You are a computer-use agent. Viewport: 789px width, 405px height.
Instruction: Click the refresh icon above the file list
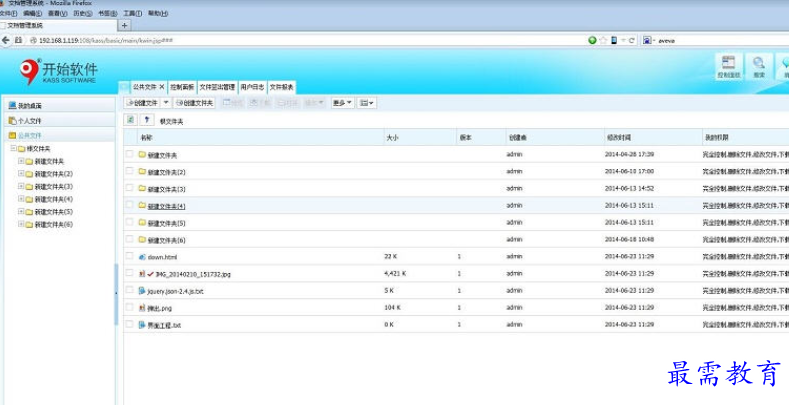pos(131,120)
